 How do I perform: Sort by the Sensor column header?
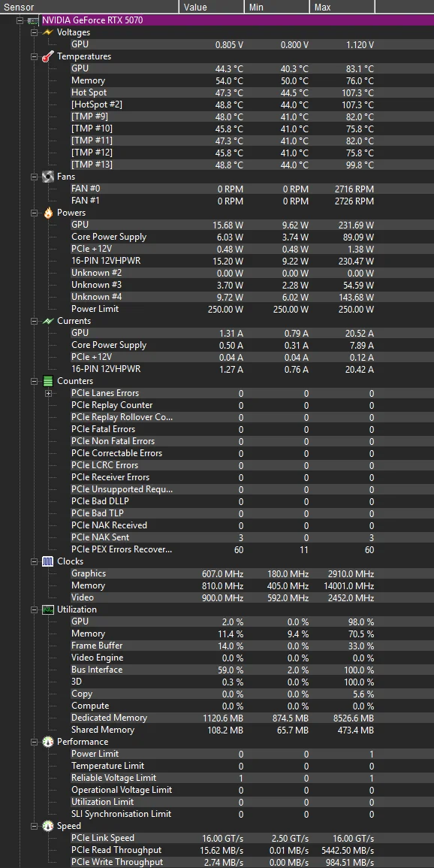[89, 8]
